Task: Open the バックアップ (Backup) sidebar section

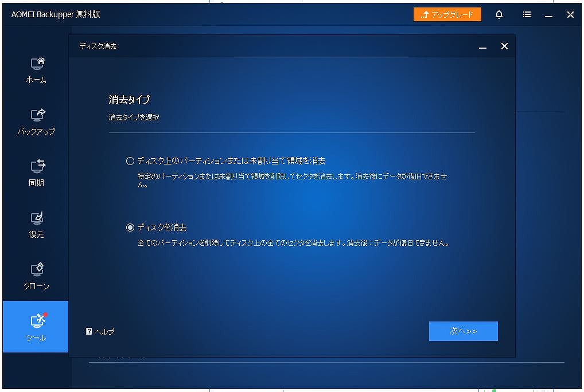Action: (x=36, y=121)
